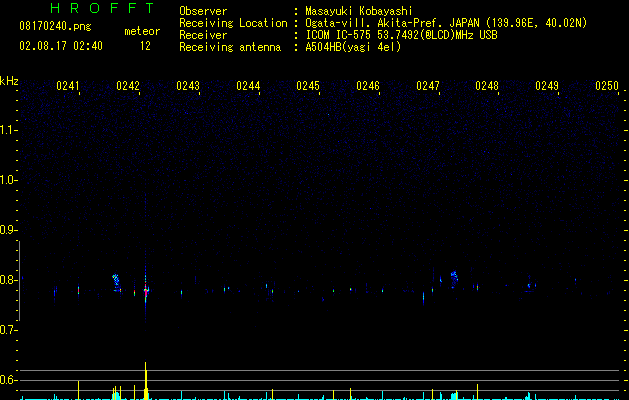Viewport: 629px width, 400px height.
Task: Click the blue echo cluster before 0242
Action: point(116,282)
